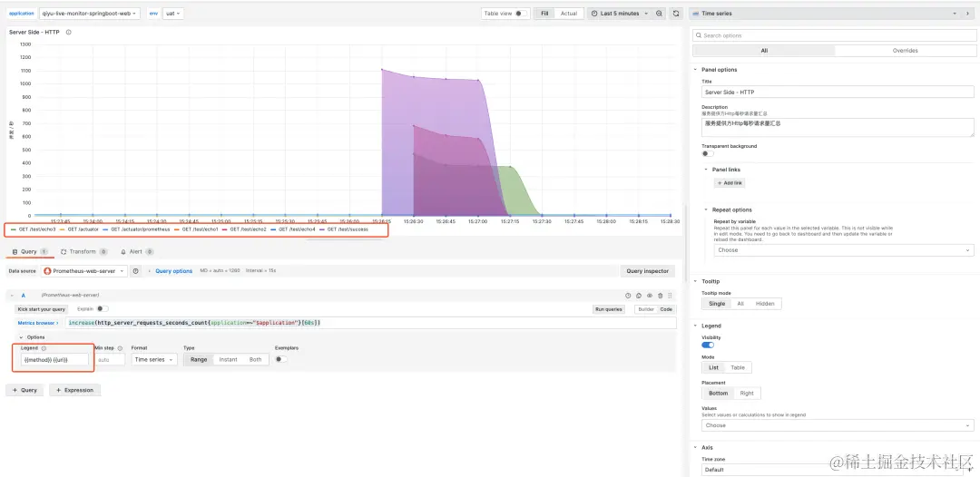Choose Table legend mode
980x477 pixels.
point(738,368)
